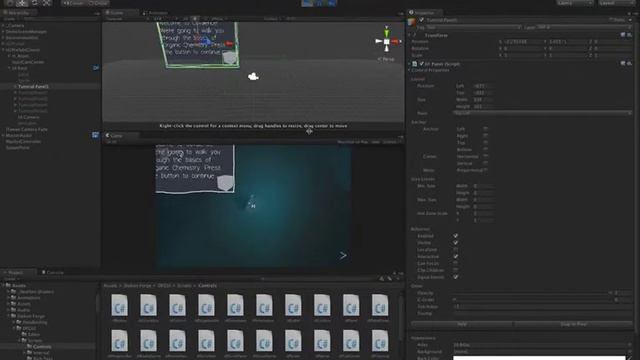
Task: Click the Back Color swatch
Action: (539, 358)
